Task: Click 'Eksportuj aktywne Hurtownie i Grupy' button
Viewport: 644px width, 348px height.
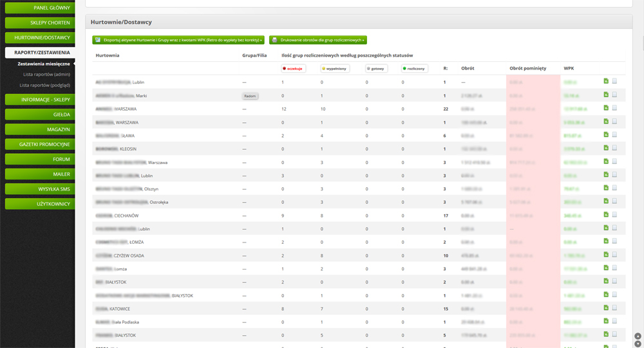Action: click(x=178, y=40)
